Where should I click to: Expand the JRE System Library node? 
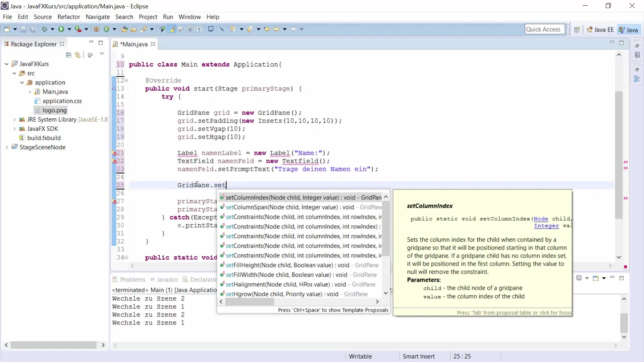tap(14, 120)
